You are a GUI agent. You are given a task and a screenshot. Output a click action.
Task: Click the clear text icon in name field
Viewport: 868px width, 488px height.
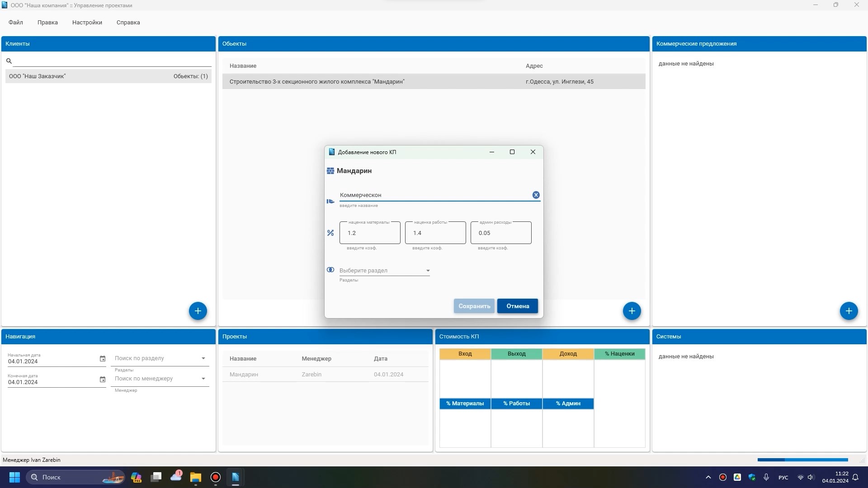click(x=536, y=195)
